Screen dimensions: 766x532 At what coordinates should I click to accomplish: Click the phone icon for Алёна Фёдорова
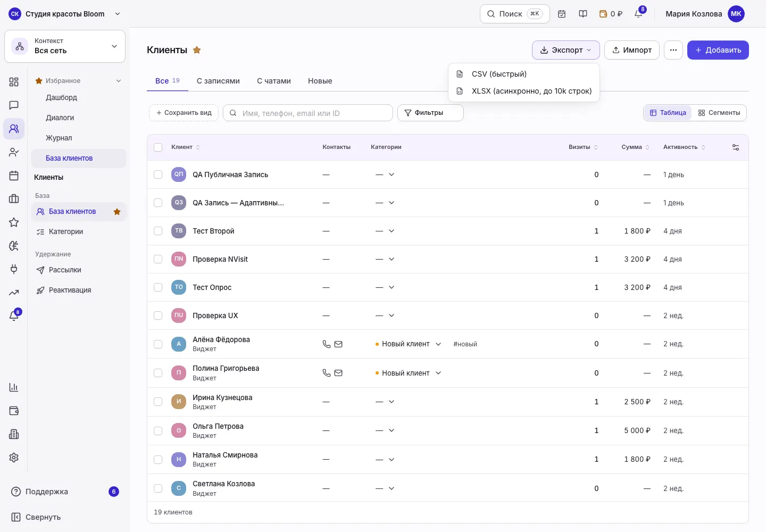[327, 344]
